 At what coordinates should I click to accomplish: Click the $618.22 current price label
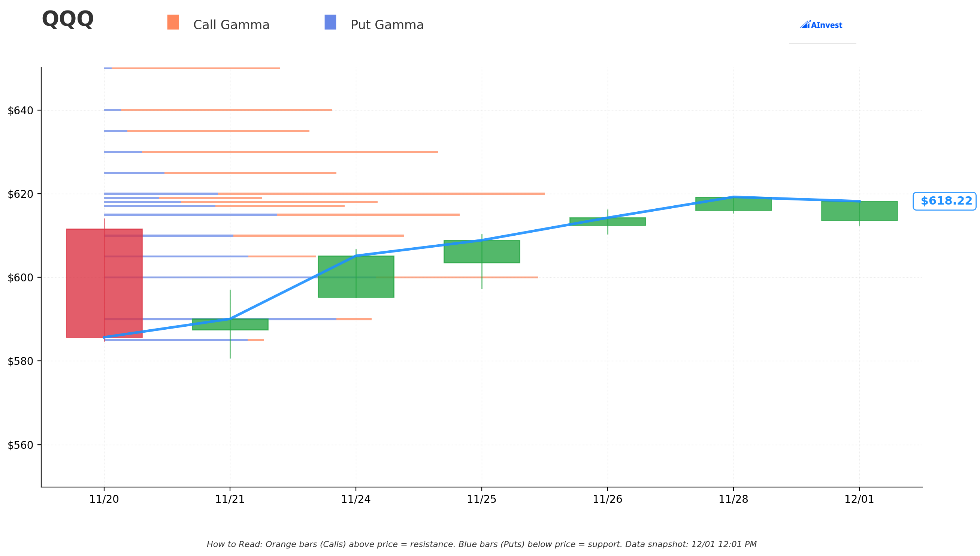pos(944,201)
